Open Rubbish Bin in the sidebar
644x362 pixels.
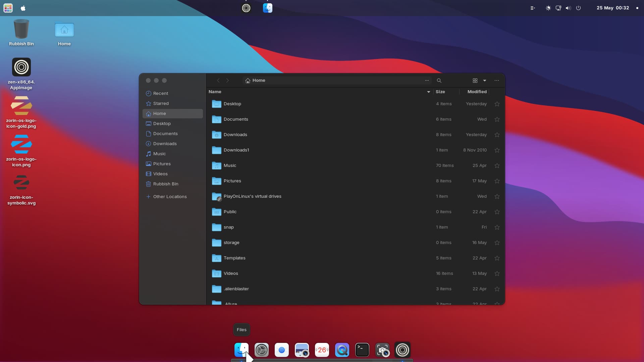coord(173,184)
